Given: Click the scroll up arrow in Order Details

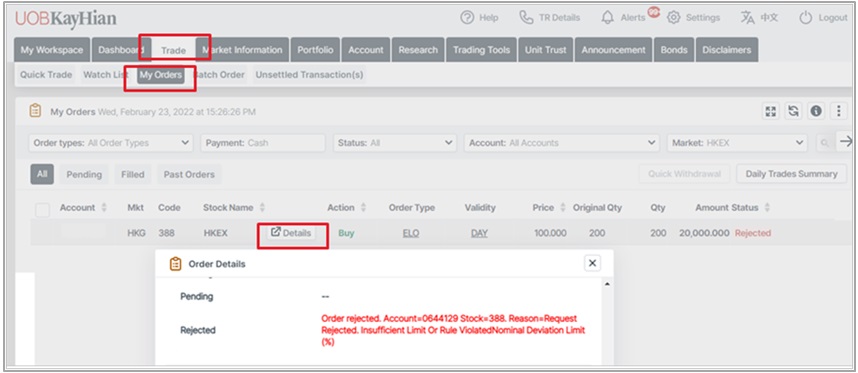Looking at the screenshot, I should [606, 285].
